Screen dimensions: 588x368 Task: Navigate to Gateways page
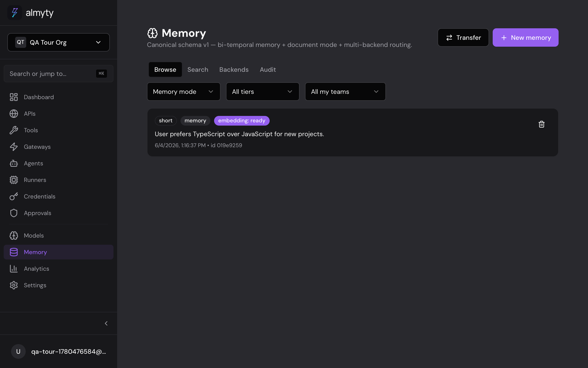pyautogui.click(x=59, y=147)
